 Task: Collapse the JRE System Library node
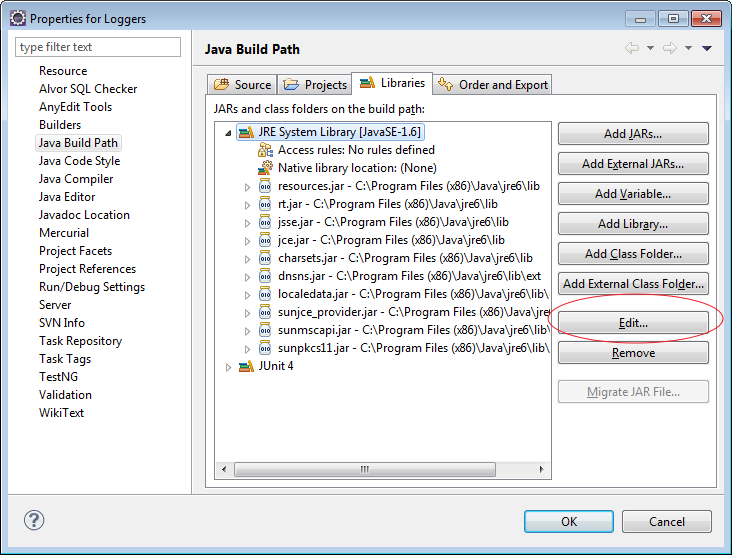(228, 133)
